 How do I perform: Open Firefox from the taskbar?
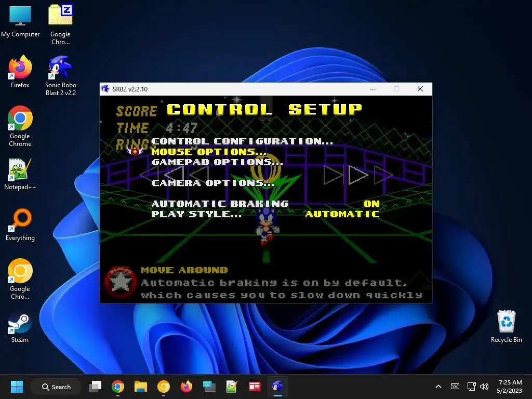(187, 387)
